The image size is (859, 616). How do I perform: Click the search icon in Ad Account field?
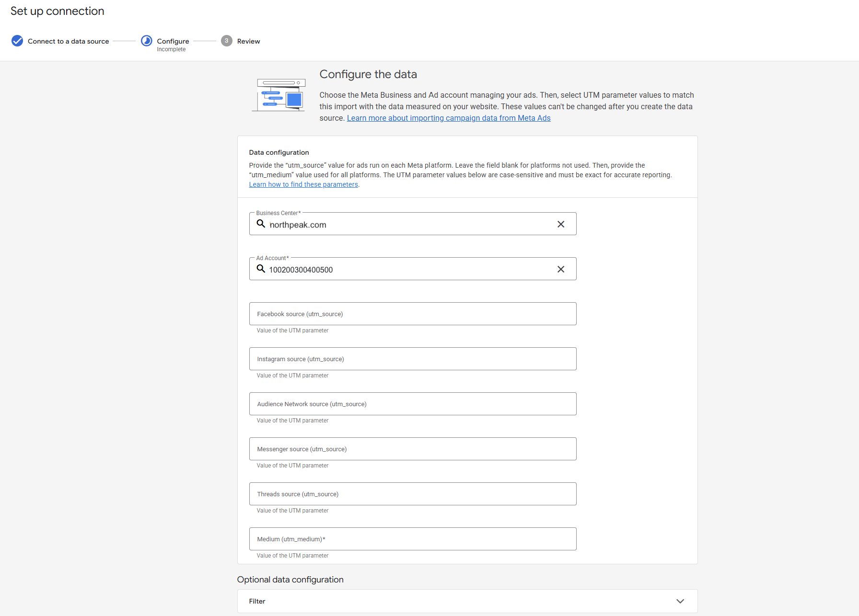click(261, 269)
